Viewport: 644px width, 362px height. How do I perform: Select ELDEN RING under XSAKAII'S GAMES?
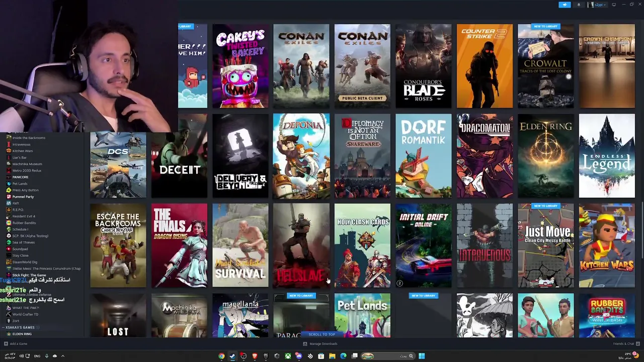[22, 334]
